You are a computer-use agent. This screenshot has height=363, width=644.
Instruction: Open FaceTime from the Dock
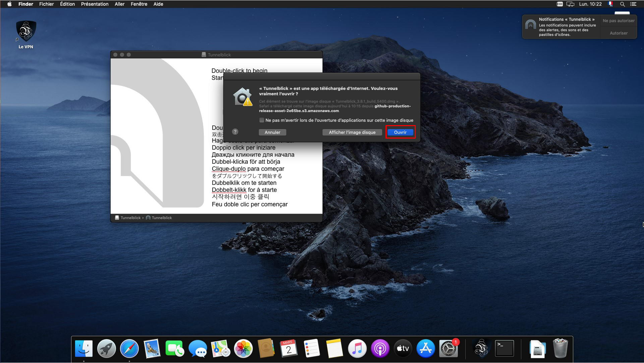[x=175, y=349]
